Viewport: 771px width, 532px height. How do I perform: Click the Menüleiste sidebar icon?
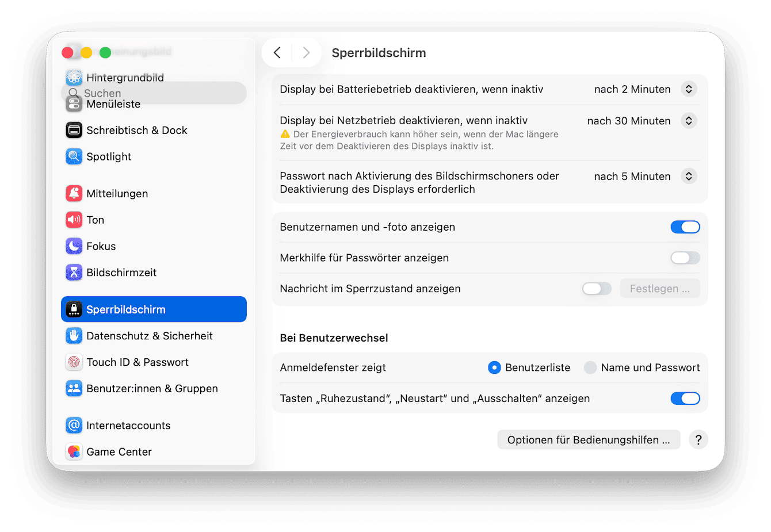point(74,104)
